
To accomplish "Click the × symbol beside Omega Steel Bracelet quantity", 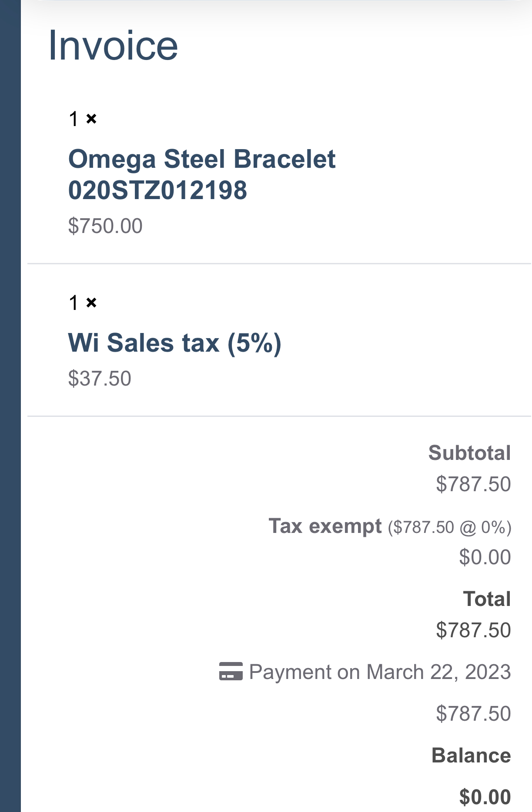I will (x=91, y=118).
